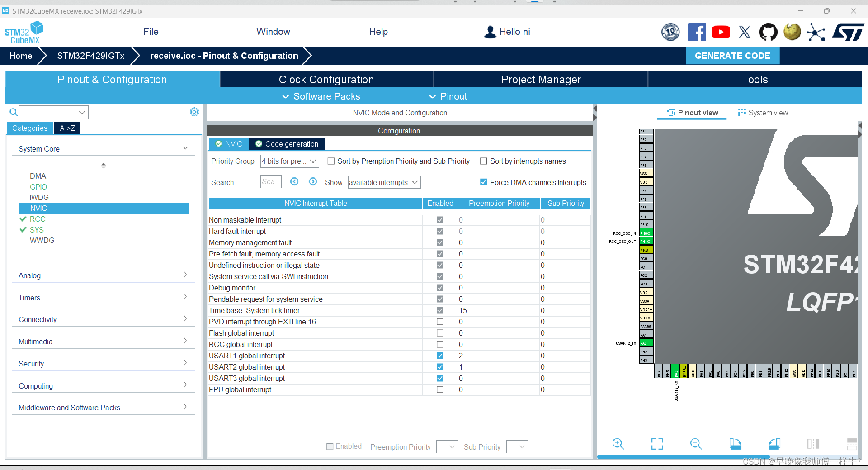Open the Facebook icon in header
Image resolution: width=868 pixels, height=470 pixels.
(x=697, y=32)
